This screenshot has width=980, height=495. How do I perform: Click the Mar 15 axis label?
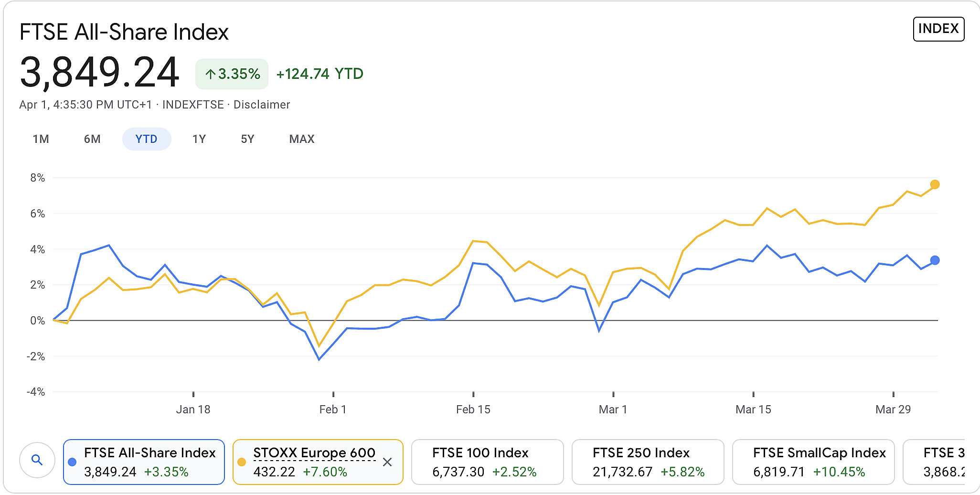753,409
